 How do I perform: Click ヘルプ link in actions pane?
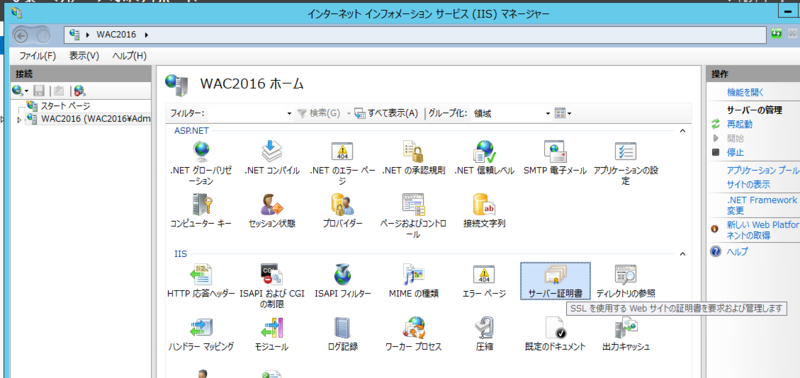[x=737, y=251]
